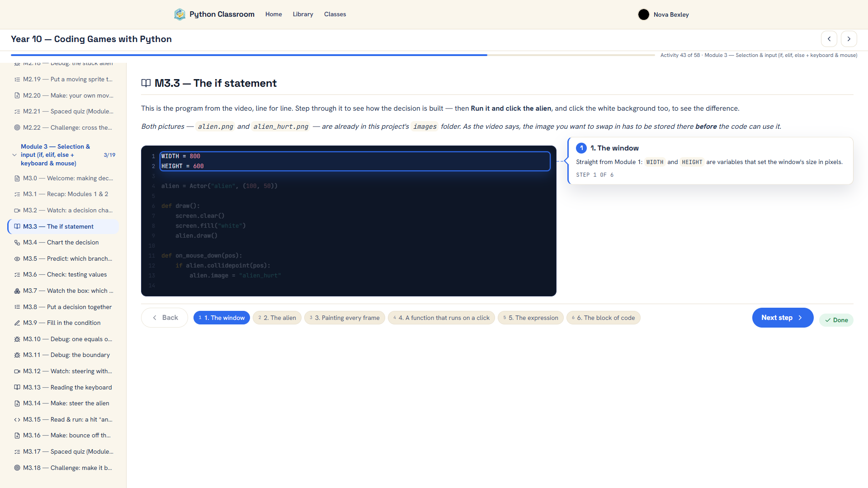Click the target icon for M3.18
Screen dimensions: 868x488
tap(17, 468)
